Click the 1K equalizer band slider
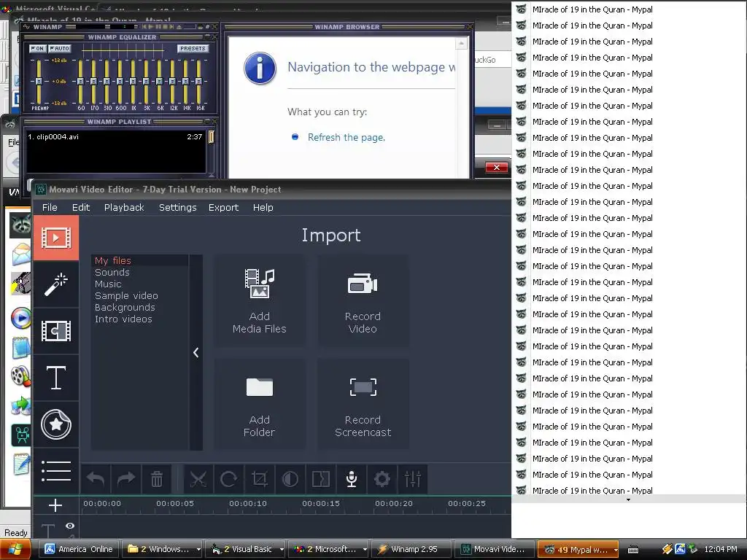747x560 pixels. coord(133,82)
